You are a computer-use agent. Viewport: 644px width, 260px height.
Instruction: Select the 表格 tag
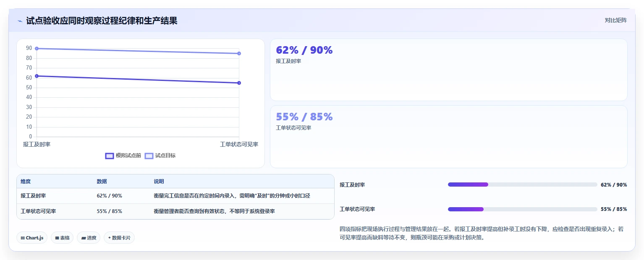click(62, 238)
